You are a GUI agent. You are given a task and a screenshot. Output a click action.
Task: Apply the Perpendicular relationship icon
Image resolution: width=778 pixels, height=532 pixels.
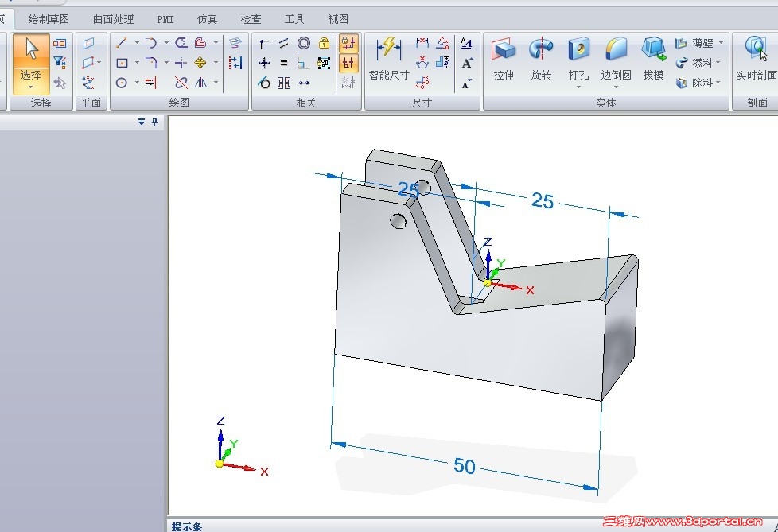pyautogui.click(x=303, y=63)
